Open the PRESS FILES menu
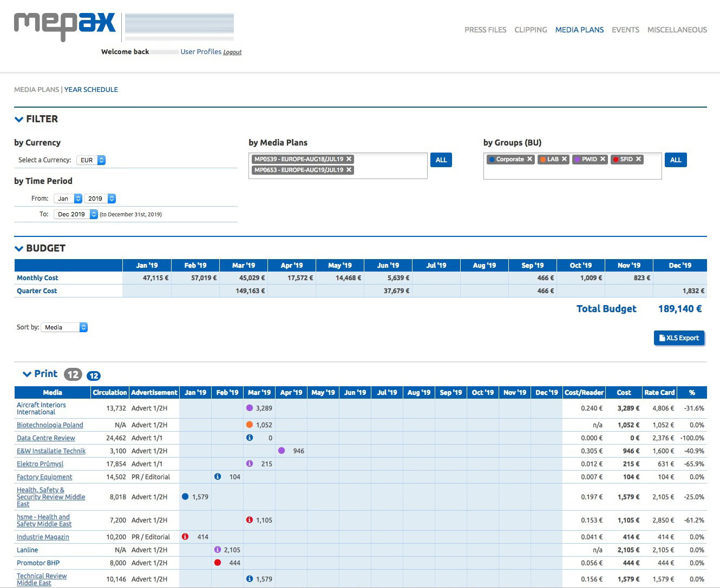720x588 pixels. (486, 30)
